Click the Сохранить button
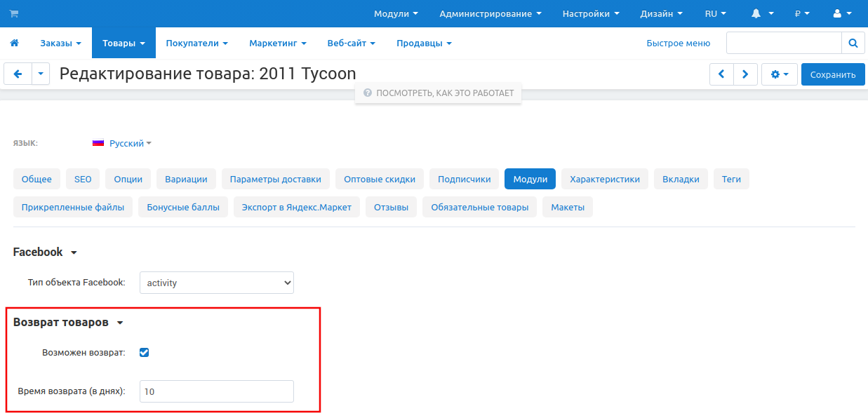 click(833, 74)
